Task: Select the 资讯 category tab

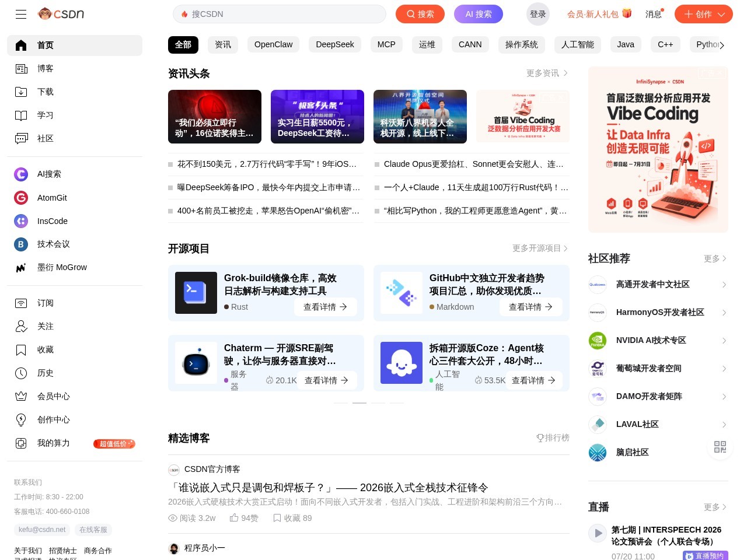Action: [223, 44]
